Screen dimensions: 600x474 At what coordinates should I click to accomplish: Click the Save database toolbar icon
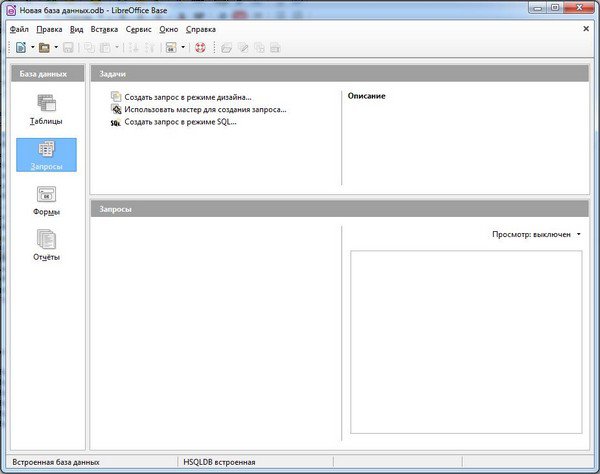pyautogui.click(x=68, y=47)
